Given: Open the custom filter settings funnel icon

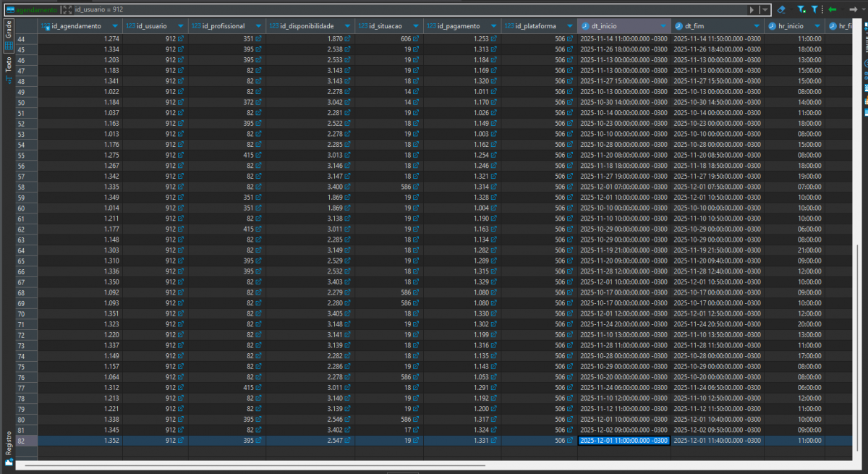Looking at the screenshot, I should [814, 9].
